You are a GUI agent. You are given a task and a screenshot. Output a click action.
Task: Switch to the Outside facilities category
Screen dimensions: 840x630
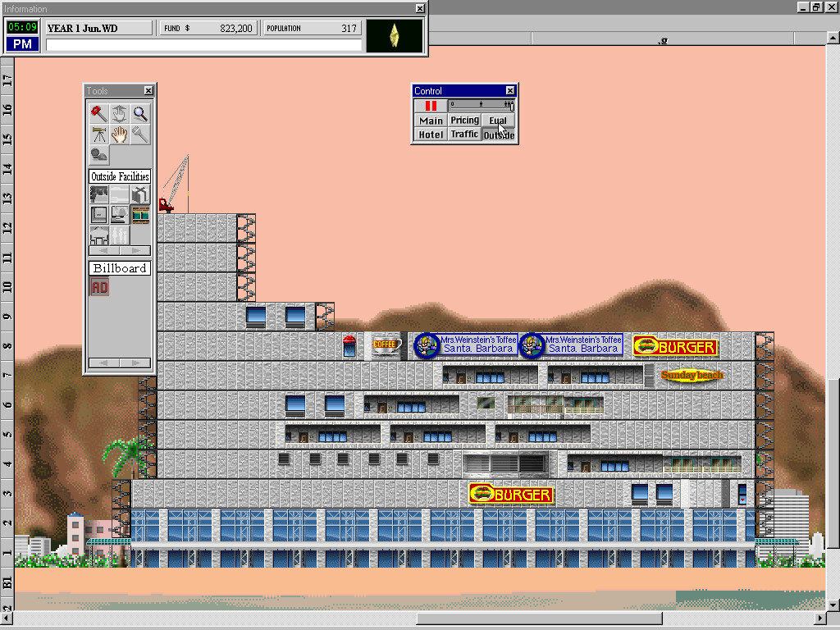[x=498, y=135]
